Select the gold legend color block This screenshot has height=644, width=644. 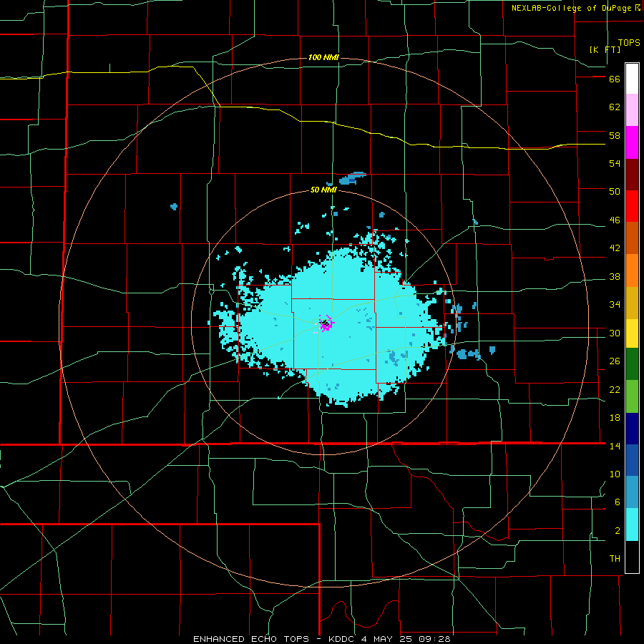632,303
